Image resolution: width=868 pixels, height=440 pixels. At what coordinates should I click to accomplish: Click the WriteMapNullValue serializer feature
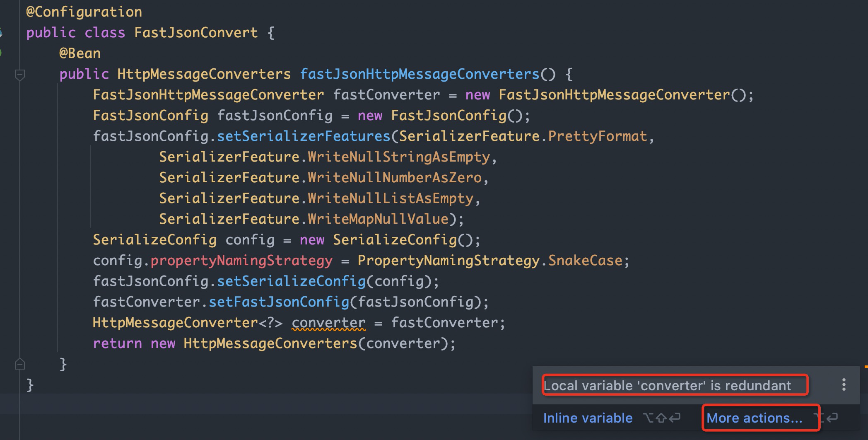(x=378, y=219)
